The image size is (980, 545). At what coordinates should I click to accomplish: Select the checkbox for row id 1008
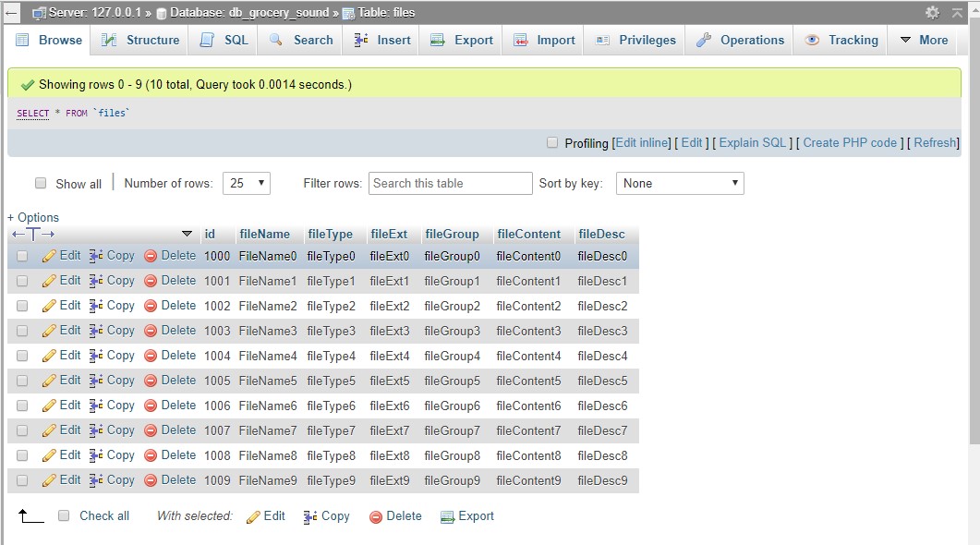(22, 455)
